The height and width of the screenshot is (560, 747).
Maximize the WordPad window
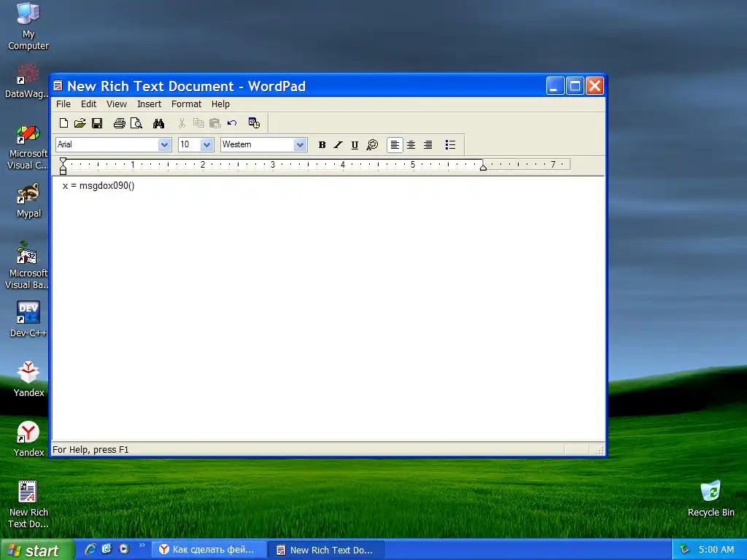point(575,86)
